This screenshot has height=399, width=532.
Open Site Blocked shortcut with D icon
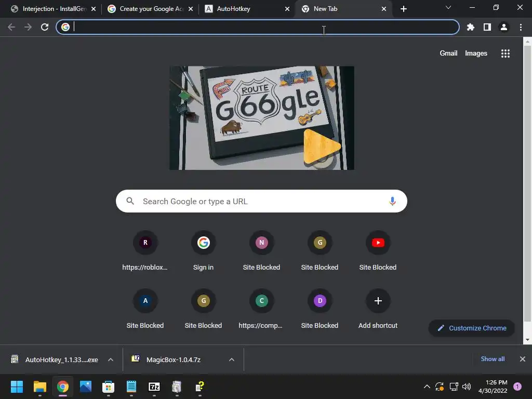coord(320,310)
